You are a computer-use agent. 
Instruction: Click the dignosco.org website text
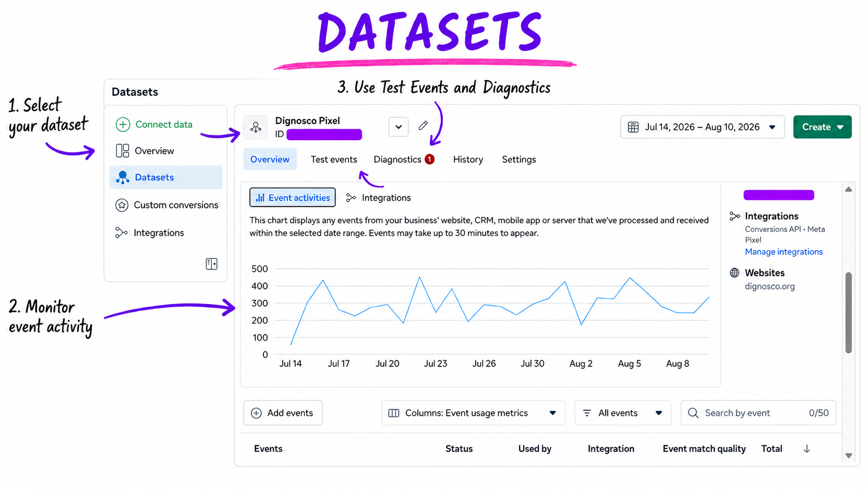(770, 286)
